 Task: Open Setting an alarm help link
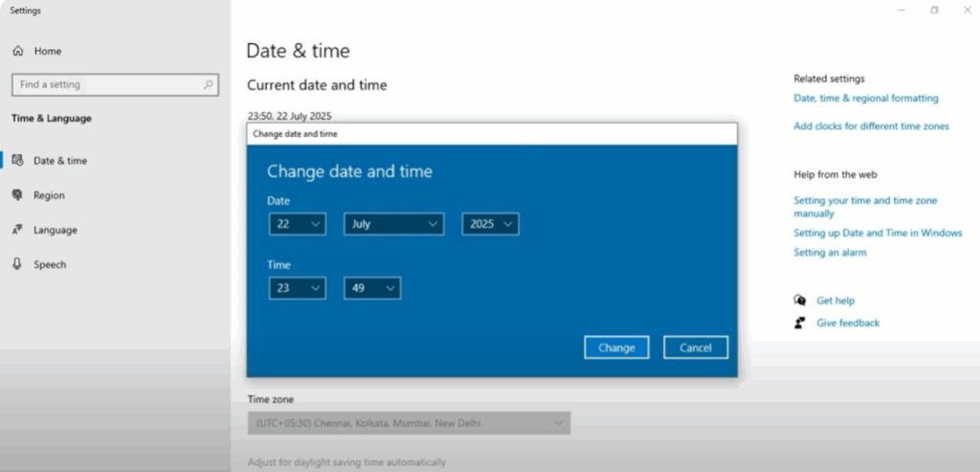pos(830,253)
